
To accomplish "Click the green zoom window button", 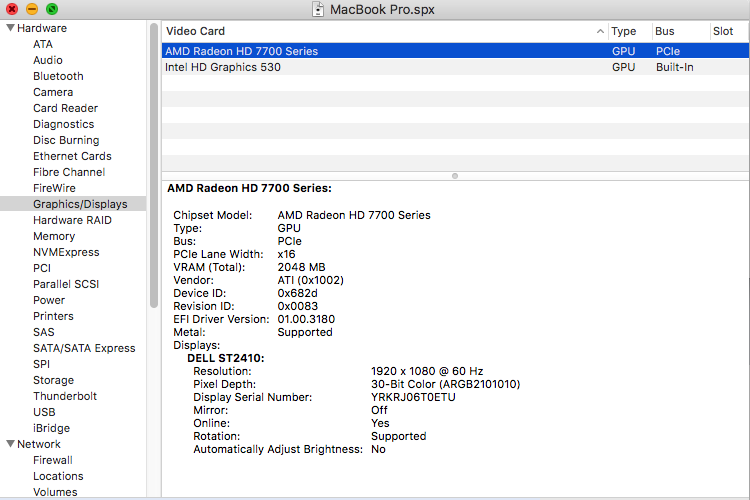I will tap(51, 9).
